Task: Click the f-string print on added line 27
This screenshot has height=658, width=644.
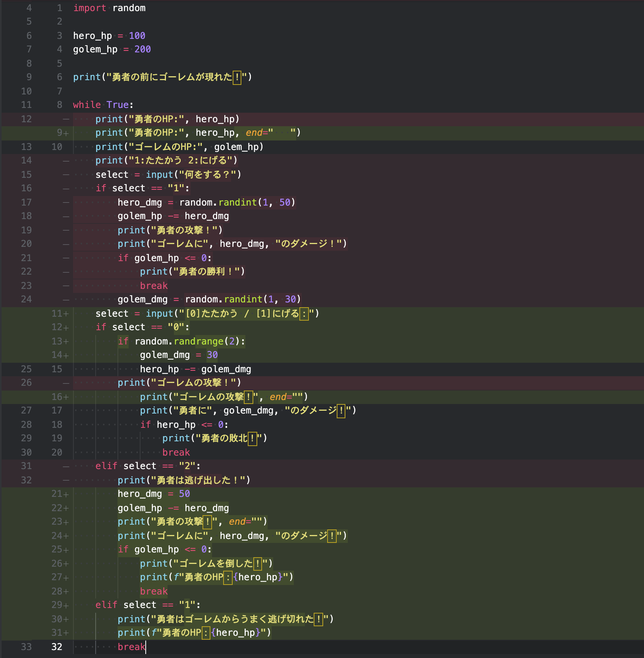Action: tap(217, 577)
